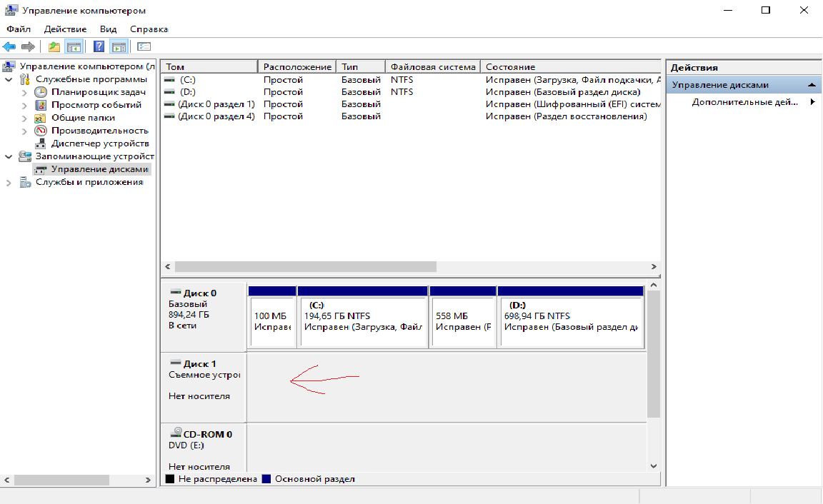Click the back arrow toolbar icon

click(x=9, y=46)
